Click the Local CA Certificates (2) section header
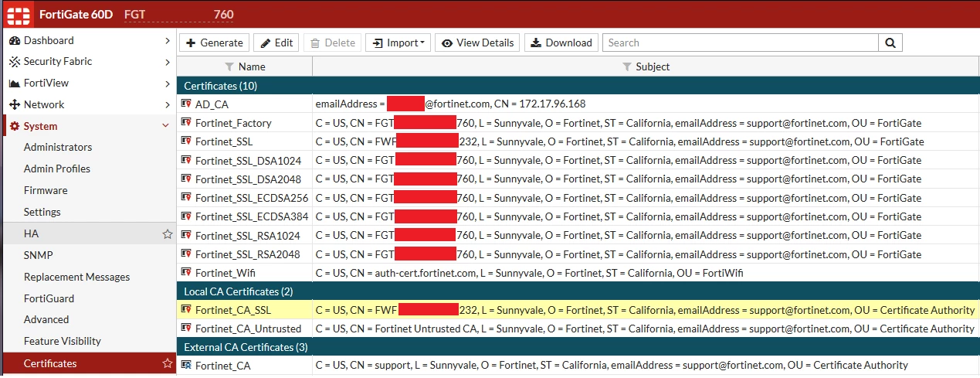The height and width of the screenshot is (378, 980). pyautogui.click(x=578, y=291)
